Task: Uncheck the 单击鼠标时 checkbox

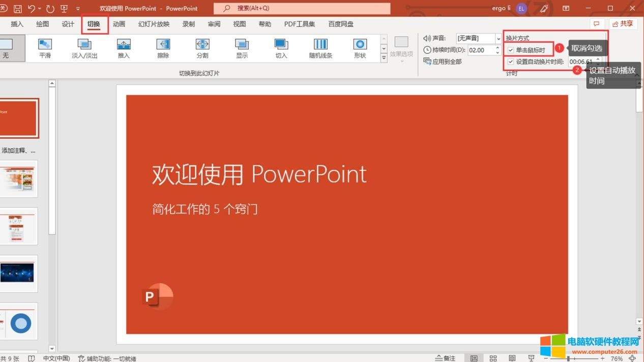Action: tap(511, 50)
